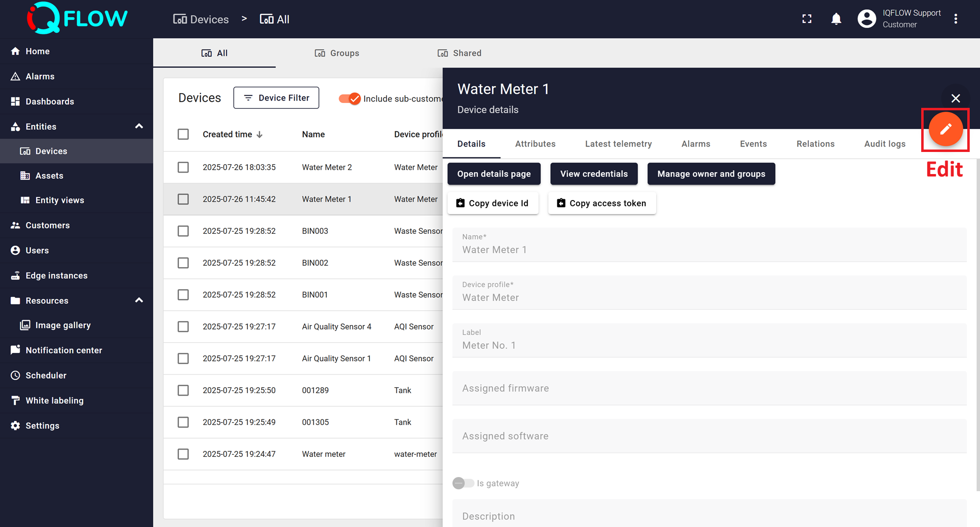Toggle fullscreen mode icon

807,19
